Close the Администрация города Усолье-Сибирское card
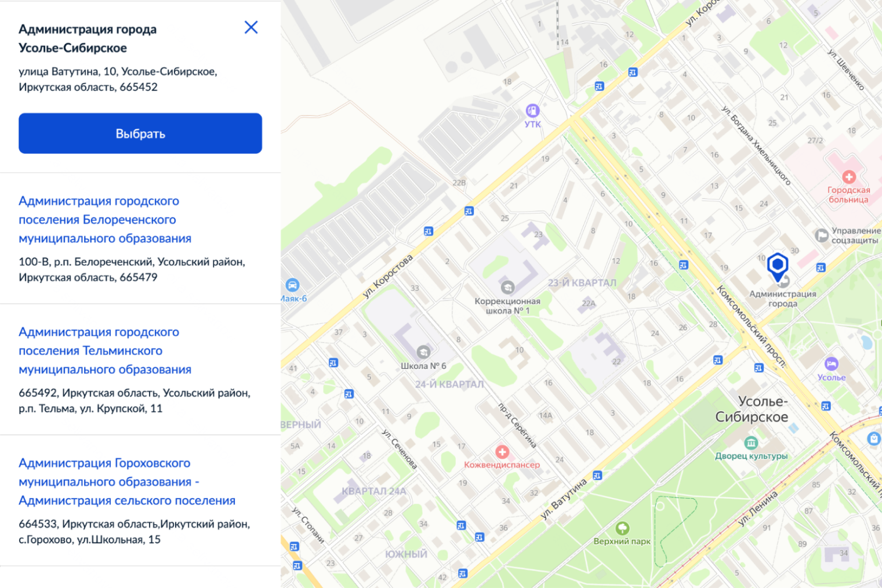The width and height of the screenshot is (882, 588). (x=251, y=27)
